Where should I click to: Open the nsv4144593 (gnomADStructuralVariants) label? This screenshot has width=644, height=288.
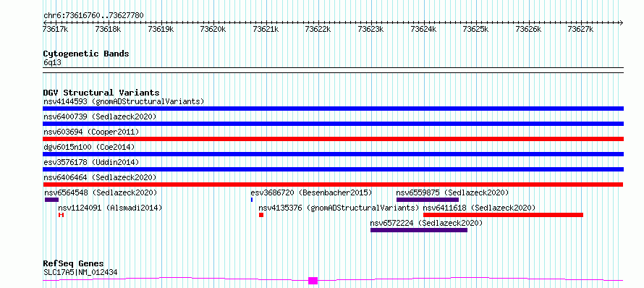click(124, 101)
